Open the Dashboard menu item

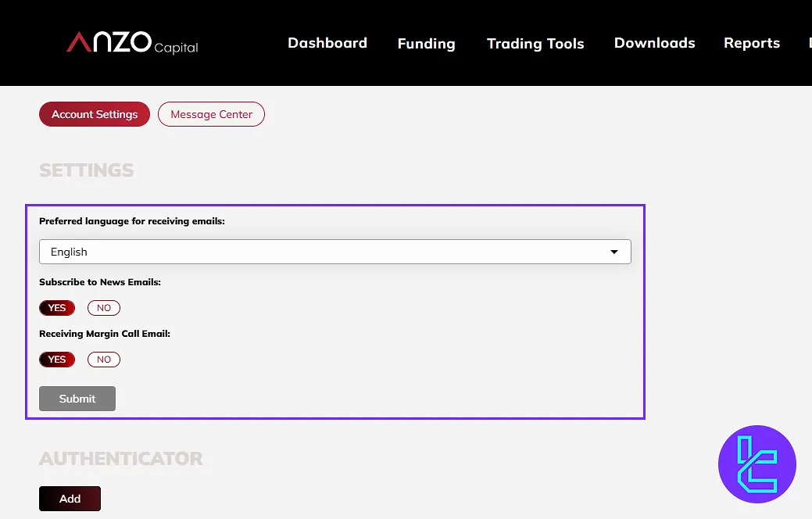327,43
